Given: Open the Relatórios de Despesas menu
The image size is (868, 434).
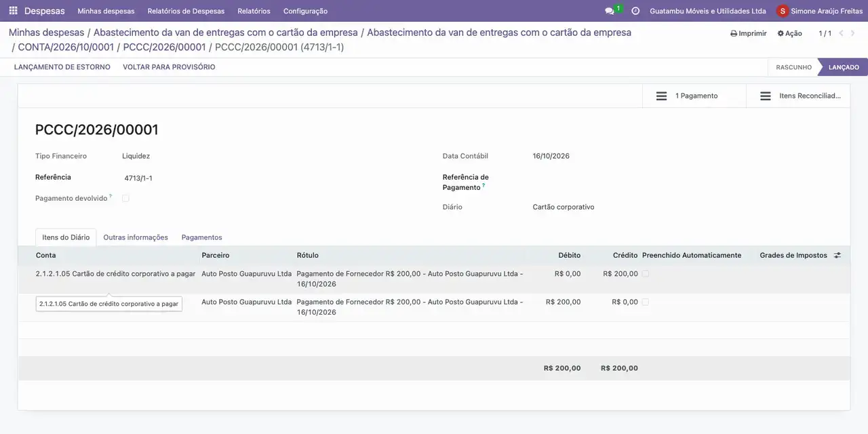Looking at the screenshot, I should (x=186, y=11).
